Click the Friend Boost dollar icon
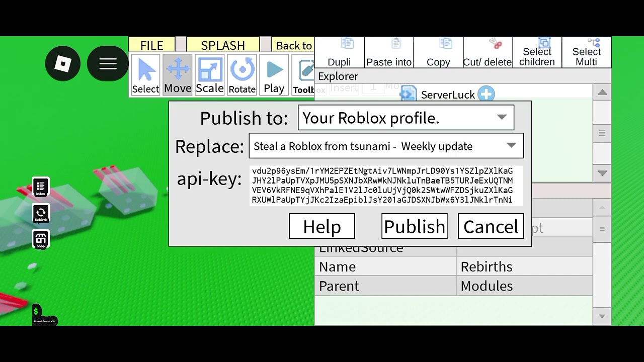644x362 pixels. click(36, 312)
